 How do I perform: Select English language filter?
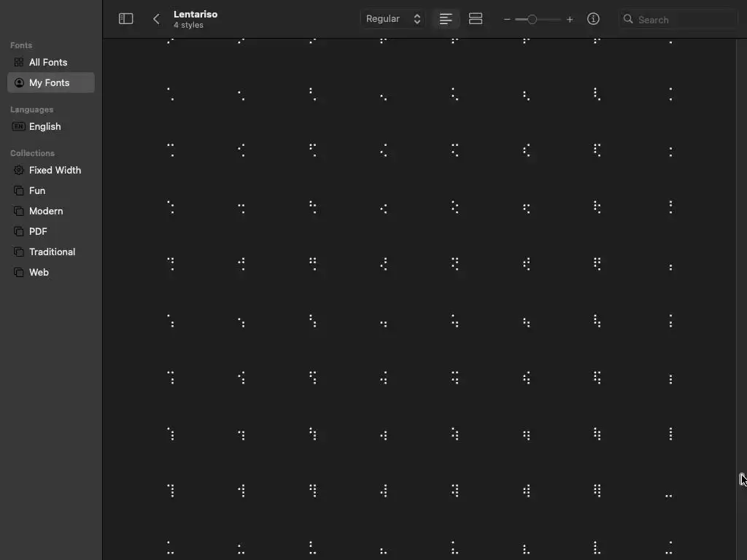click(x=51, y=127)
